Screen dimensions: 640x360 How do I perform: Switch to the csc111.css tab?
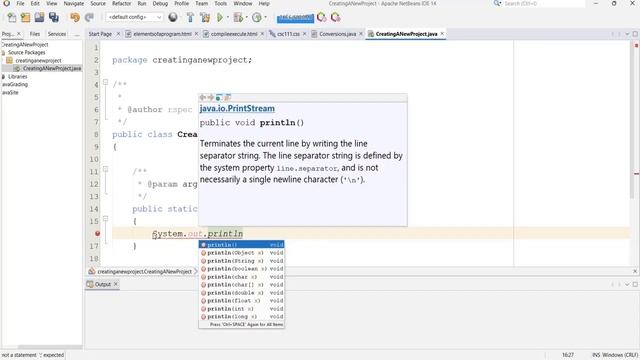288,34
